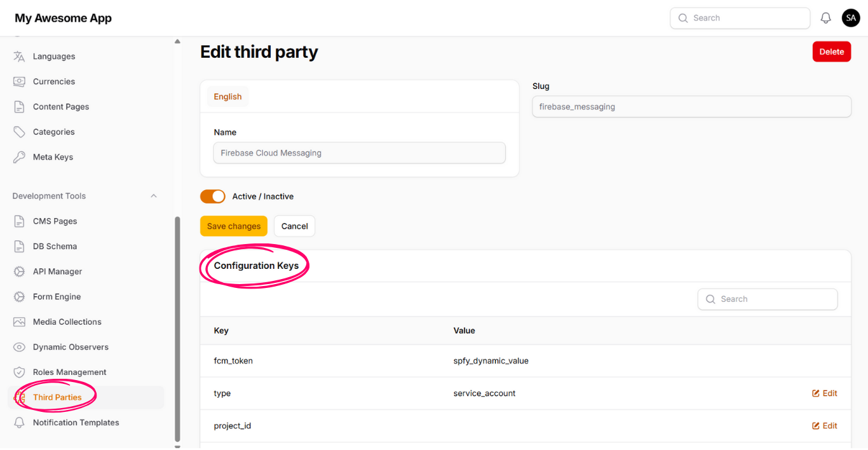The width and height of the screenshot is (868, 450).
Task: Click the Meta Keys key icon
Action: [x=19, y=157]
